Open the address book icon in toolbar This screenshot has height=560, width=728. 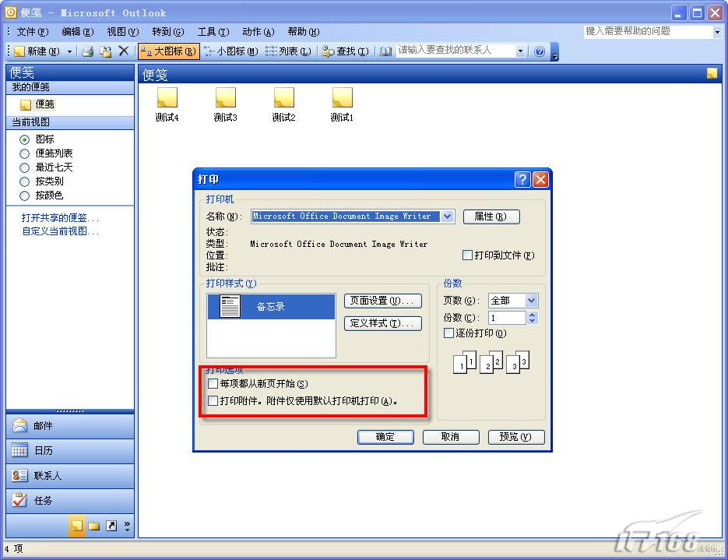pyautogui.click(x=386, y=51)
